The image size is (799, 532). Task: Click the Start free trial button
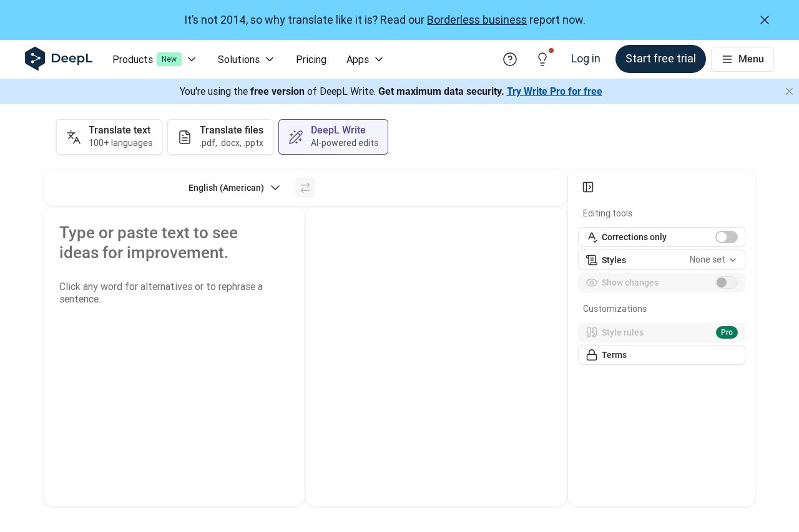coord(660,59)
